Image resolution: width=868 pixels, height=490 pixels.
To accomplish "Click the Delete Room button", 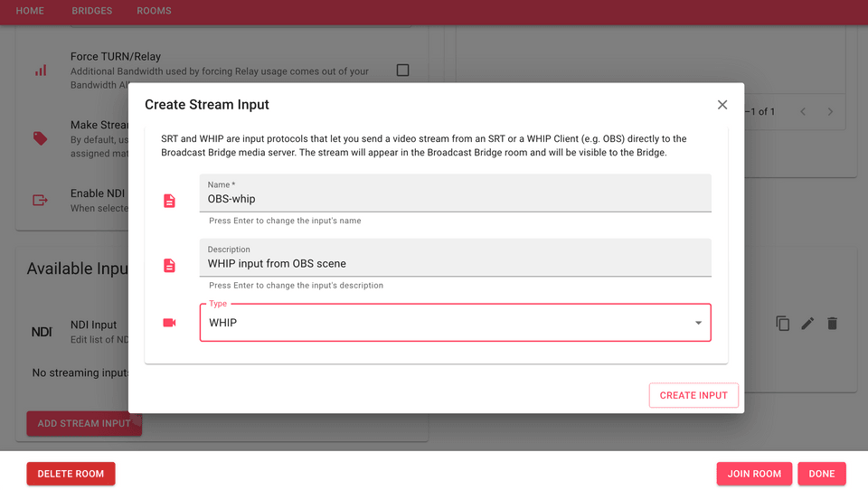I will [x=71, y=474].
